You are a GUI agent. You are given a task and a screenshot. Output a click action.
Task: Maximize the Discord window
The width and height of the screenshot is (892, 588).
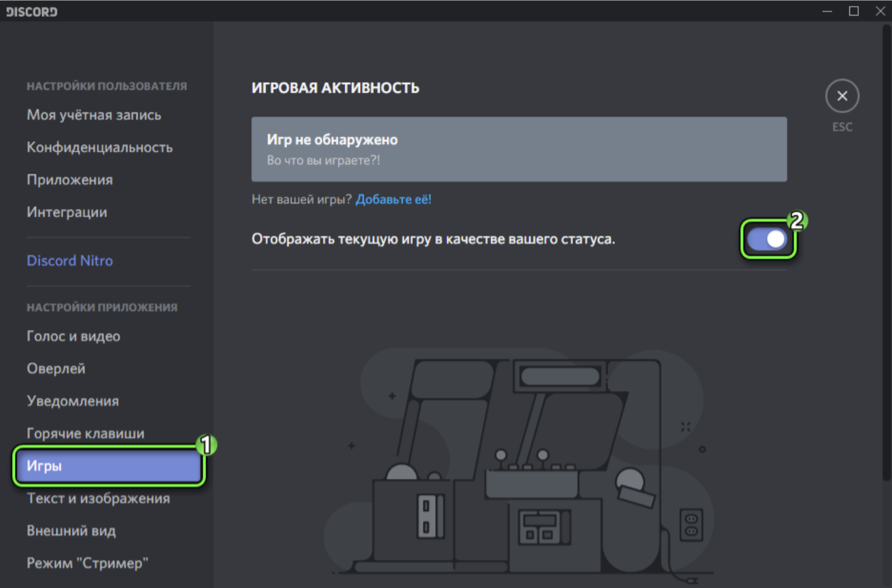click(x=854, y=11)
